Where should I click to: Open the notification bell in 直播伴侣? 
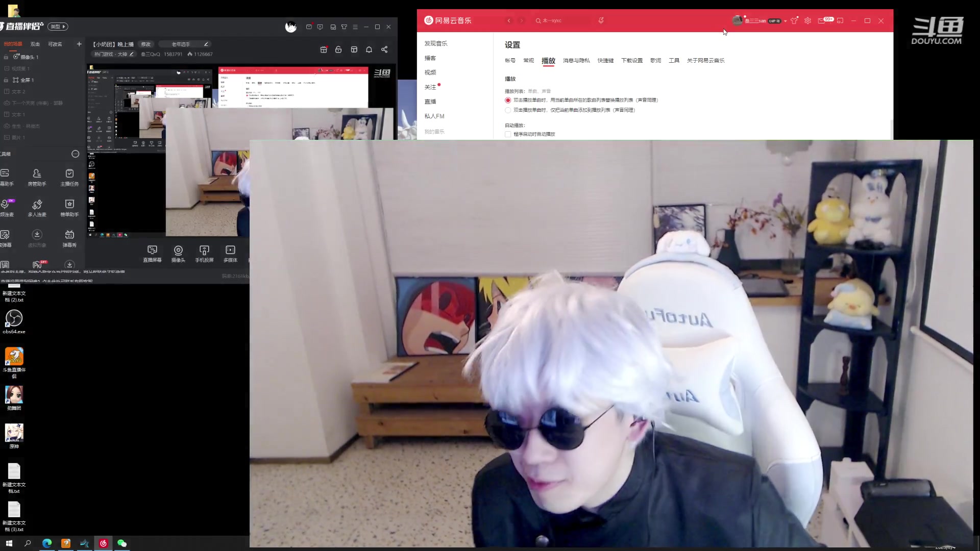[x=369, y=49]
